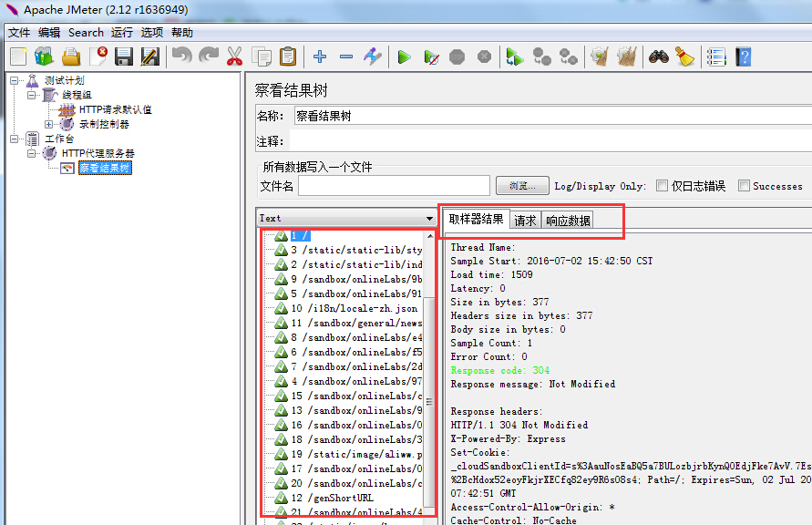Click the blue plus Expand All icon
This screenshot has width=812, height=525.
point(320,57)
